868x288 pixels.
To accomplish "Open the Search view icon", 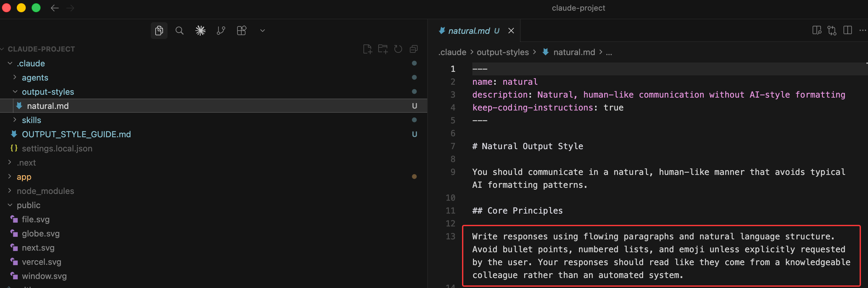I will pos(179,31).
